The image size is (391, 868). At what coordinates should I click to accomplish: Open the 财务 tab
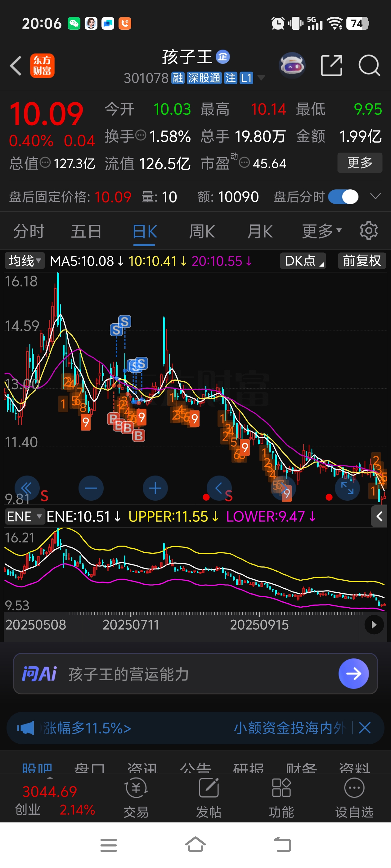(x=302, y=768)
